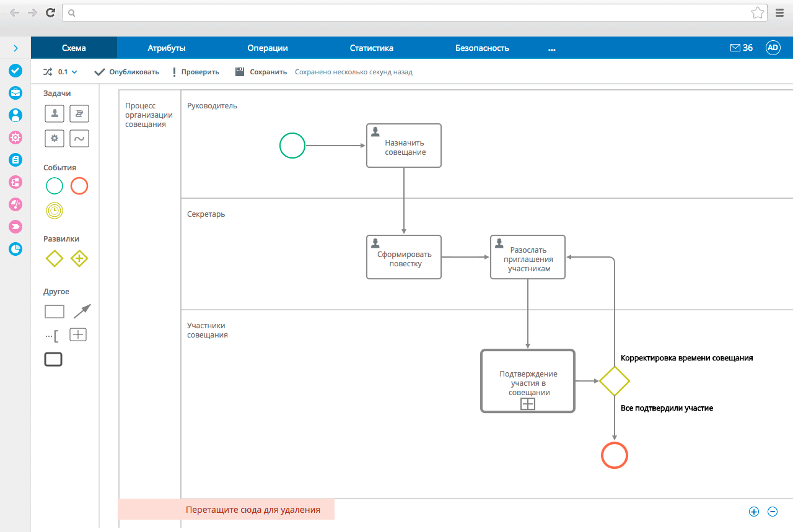Select the user task element in Задачи
The height and width of the screenshot is (532, 793).
pyautogui.click(x=55, y=114)
